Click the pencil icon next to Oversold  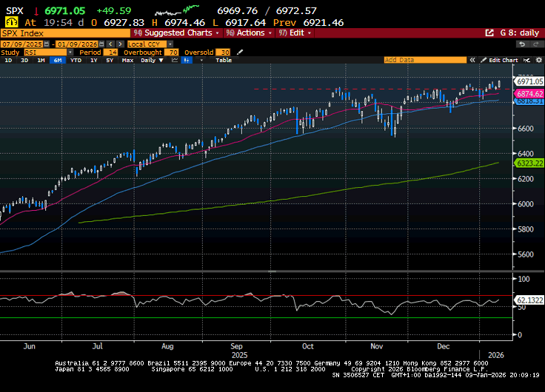pos(238,52)
